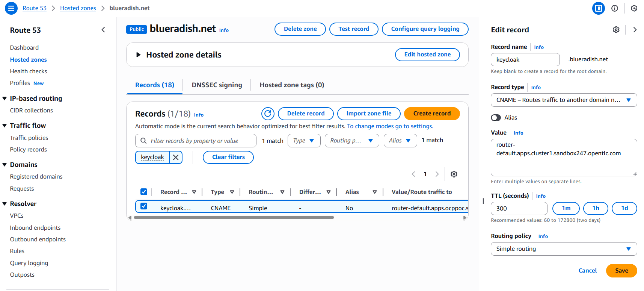
Task: Remove the keycloak filter token
Action: 176,157
